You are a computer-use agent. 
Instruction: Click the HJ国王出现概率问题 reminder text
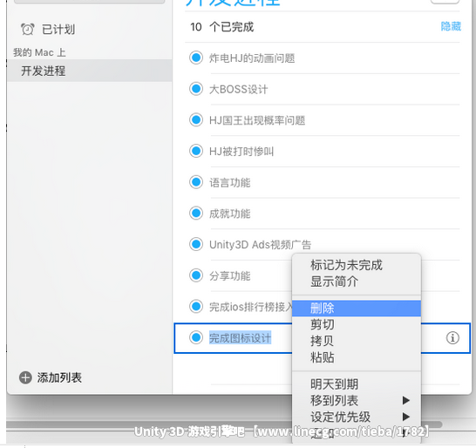257,120
